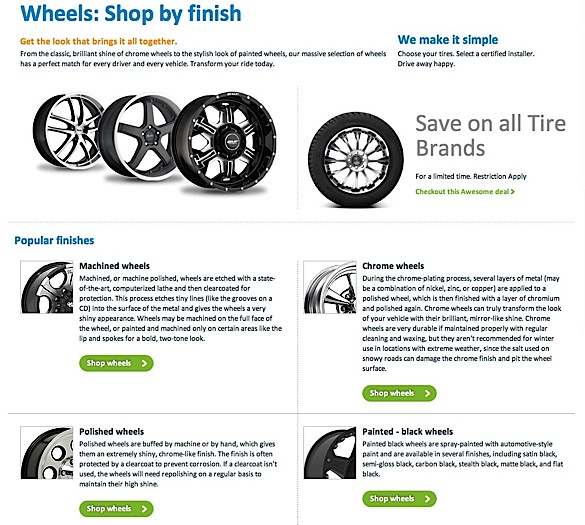The height and width of the screenshot is (525, 585).
Task: Click the Polished wheels thumbnail image
Action: click(47, 453)
